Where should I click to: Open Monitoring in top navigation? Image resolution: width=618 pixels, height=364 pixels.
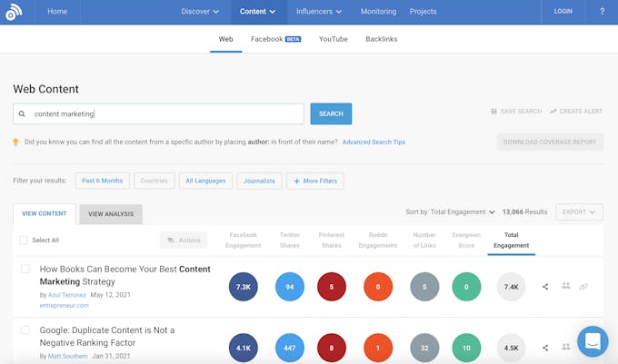coord(378,12)
